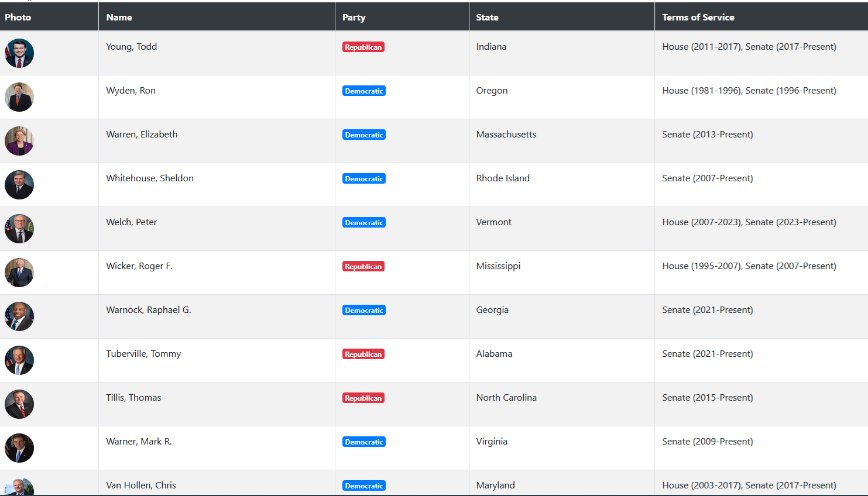
Task: Select the name Tillis, Thomas
Action: click(x=133, y=398)
